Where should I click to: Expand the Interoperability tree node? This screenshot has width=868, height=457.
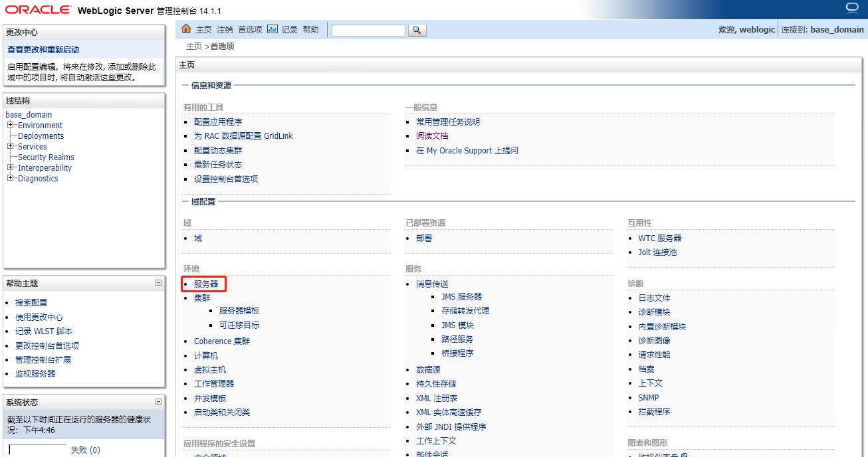coord(10,167)
